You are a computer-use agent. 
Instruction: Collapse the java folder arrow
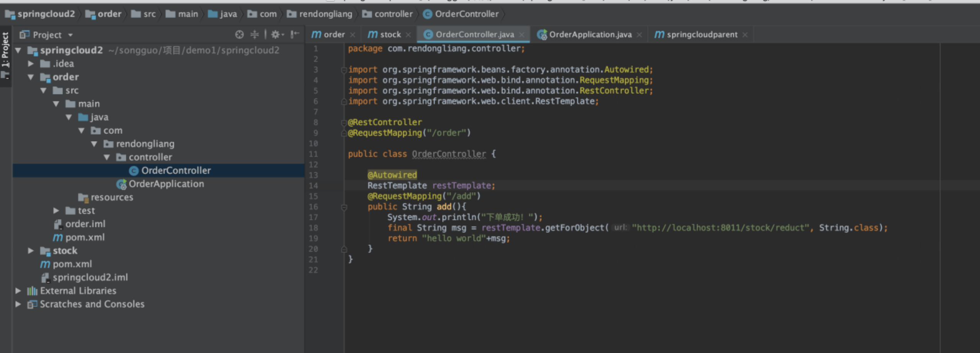[x=69, y=117]
